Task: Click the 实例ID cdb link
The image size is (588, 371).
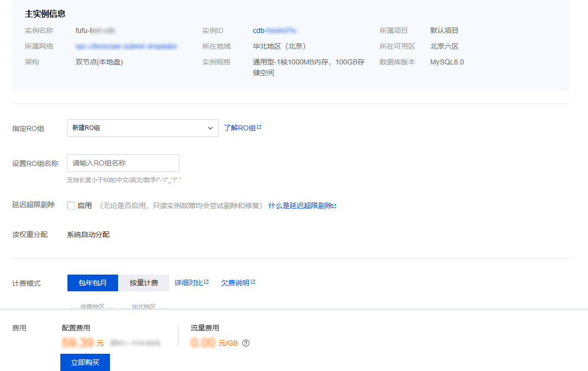Action: coord(274,30)
